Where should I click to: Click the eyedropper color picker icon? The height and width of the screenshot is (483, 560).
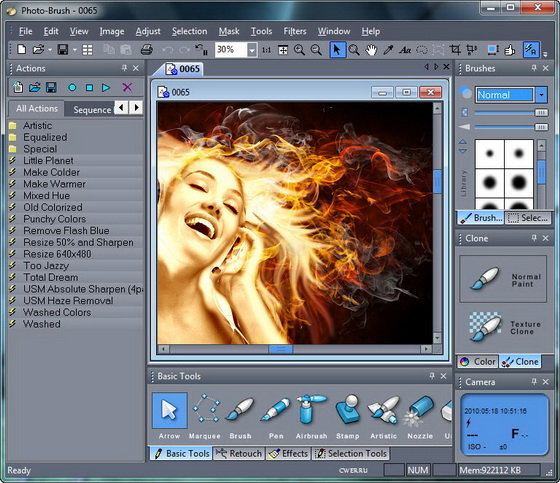388,50
